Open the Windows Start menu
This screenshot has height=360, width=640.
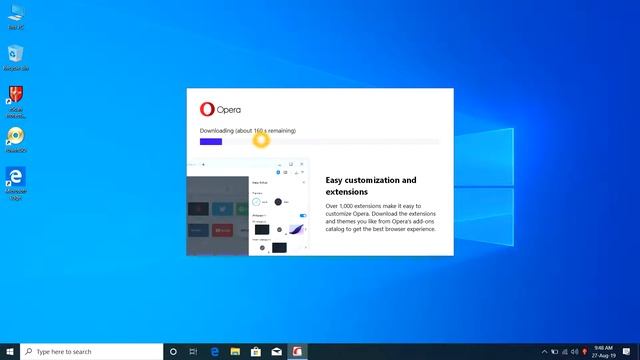point(10,351)
